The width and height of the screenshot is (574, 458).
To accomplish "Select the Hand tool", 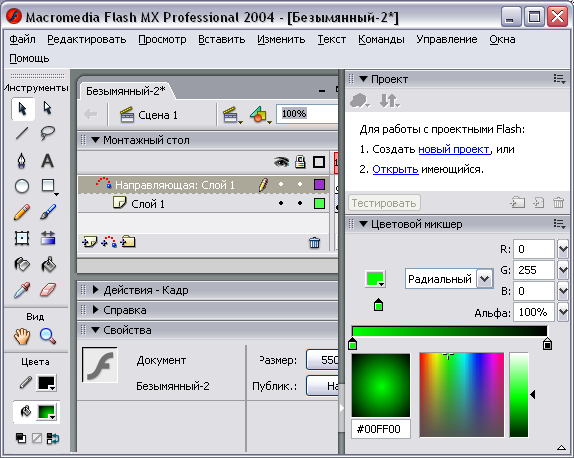I will [x=22, y=336].
